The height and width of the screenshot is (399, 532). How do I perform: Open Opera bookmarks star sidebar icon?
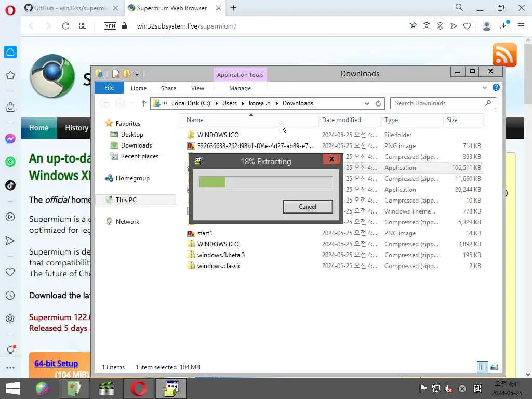pyautogui.click(x=10, y=75)
